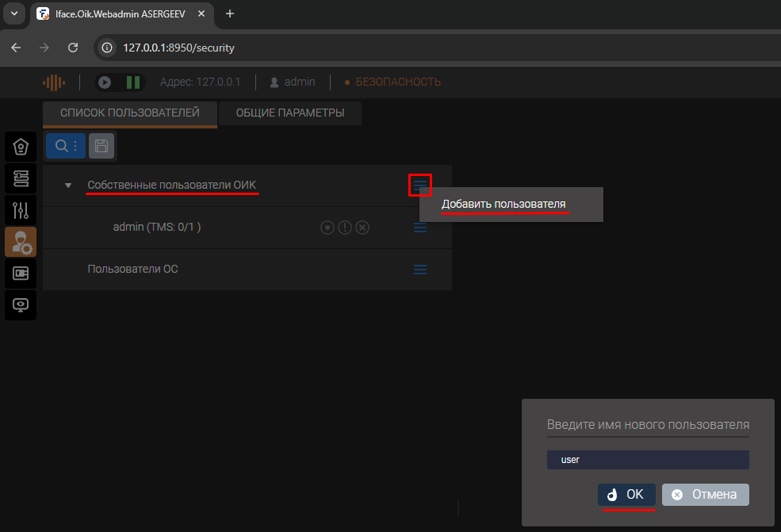
Task: Confirm new user with OK button
Action: [626, 495]
